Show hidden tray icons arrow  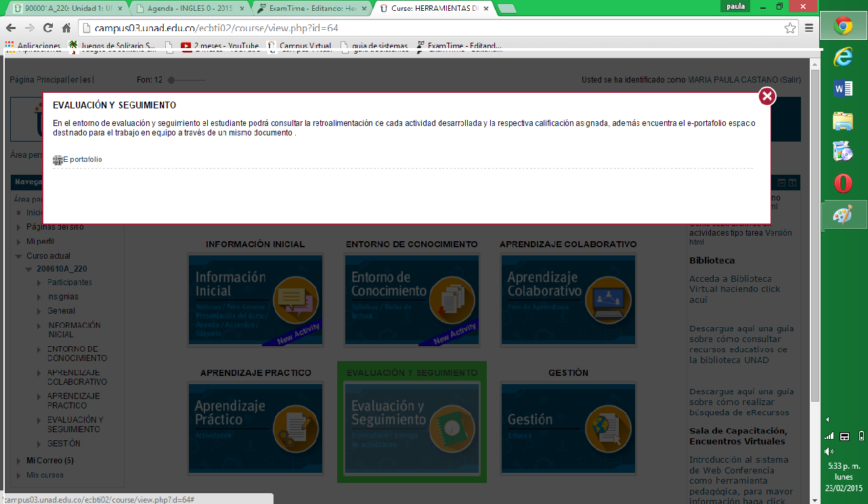point(827,419)
